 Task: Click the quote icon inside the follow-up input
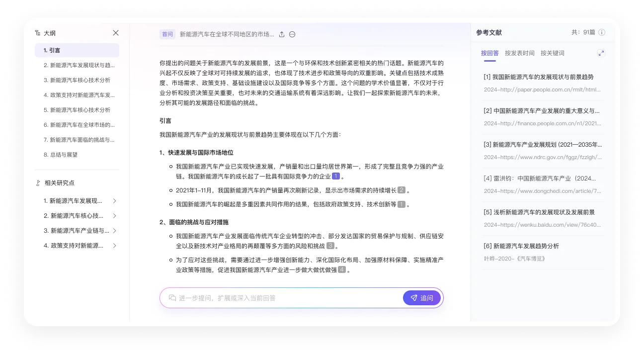(172, 298)
